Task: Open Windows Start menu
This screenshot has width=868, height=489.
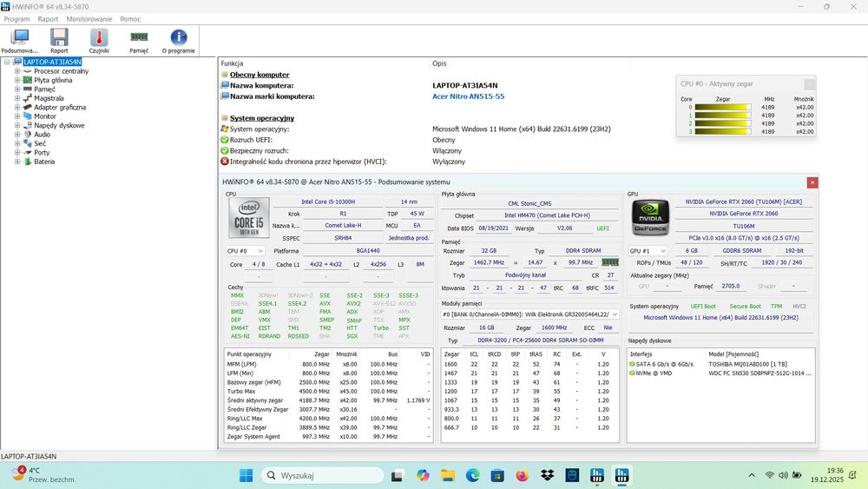Action: [x=246, y=475]
